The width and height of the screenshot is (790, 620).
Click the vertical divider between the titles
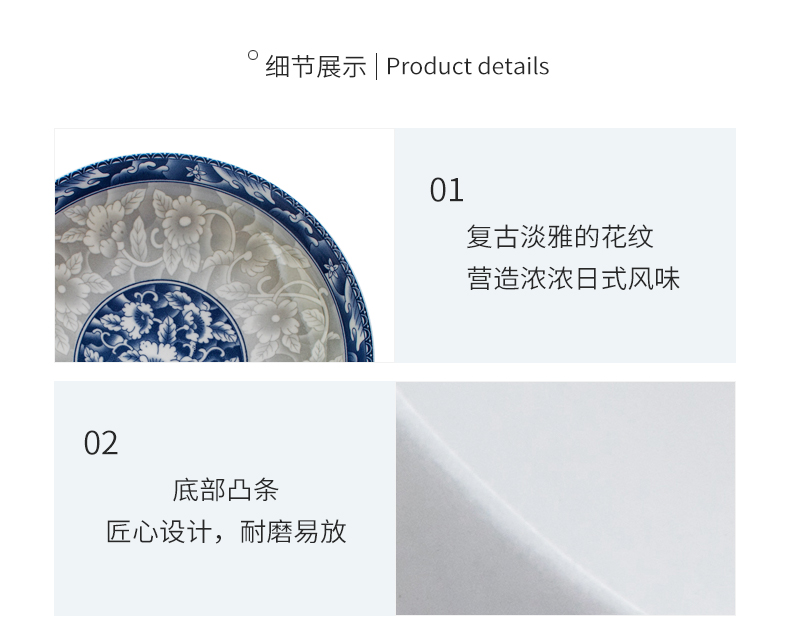click(x=376, y=67)
